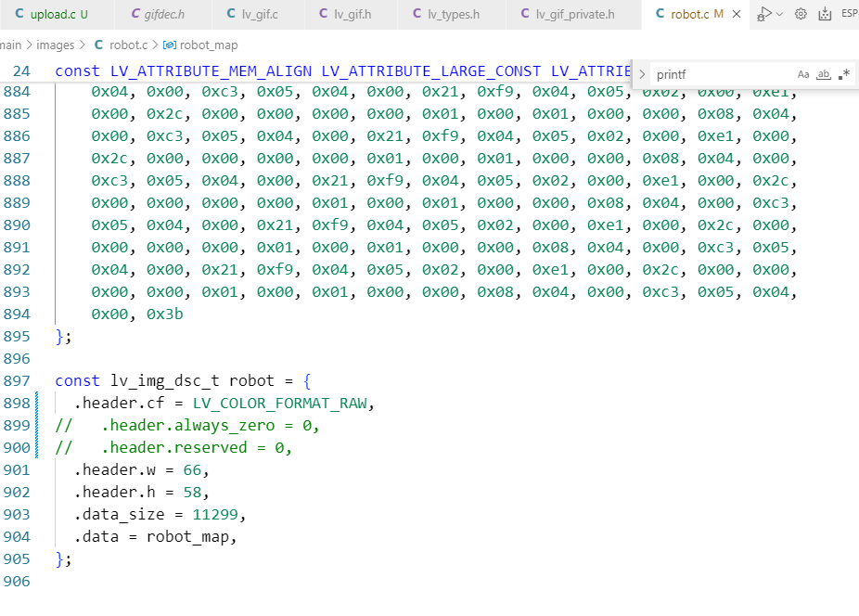
Task: Click line number 897 in the gutter
Action: click(x=17, y=380)
